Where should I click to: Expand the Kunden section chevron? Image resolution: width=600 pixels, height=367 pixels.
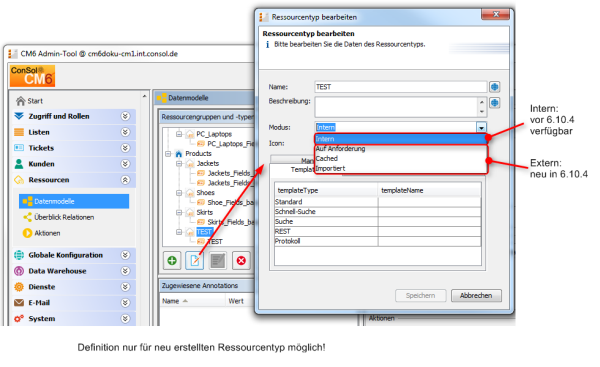click(125, 164)
